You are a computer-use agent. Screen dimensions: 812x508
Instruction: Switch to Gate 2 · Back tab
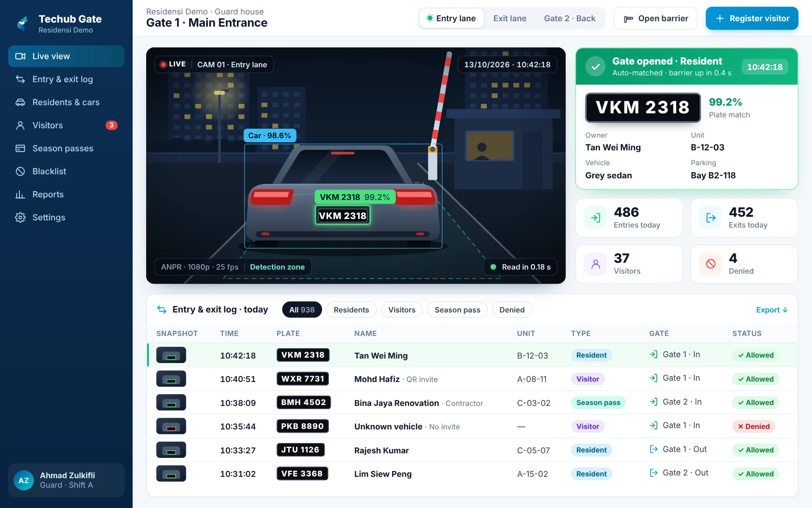point(570,19)
